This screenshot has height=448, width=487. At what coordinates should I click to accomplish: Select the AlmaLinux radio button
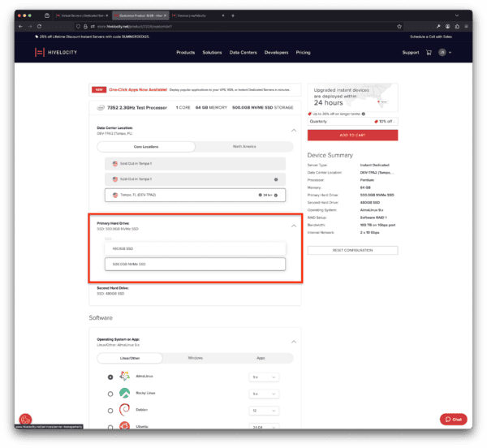[x=110, y=377]
